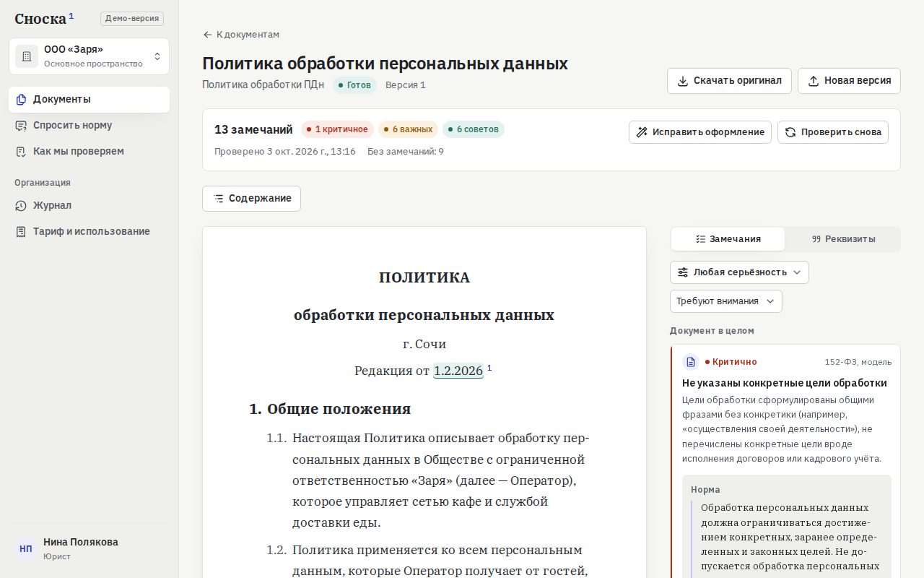Switch to the Замечания tab

tap(728, 239)
